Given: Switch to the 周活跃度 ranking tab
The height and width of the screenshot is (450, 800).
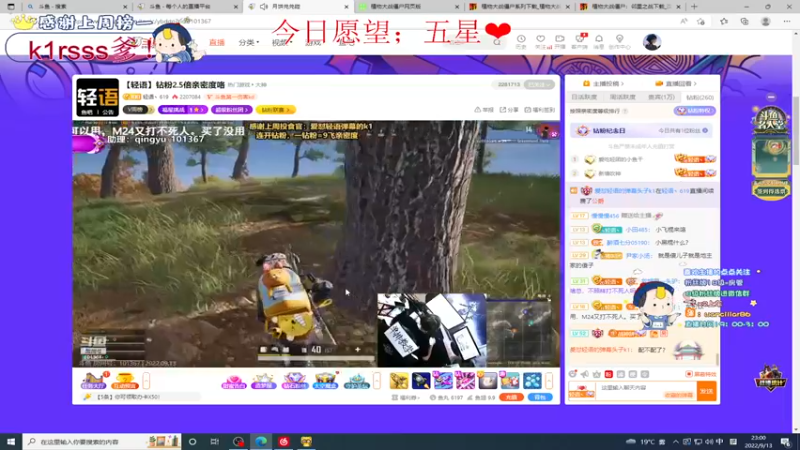Looking at the screenshot, I should pyautogui.click(x=622, y=97).
